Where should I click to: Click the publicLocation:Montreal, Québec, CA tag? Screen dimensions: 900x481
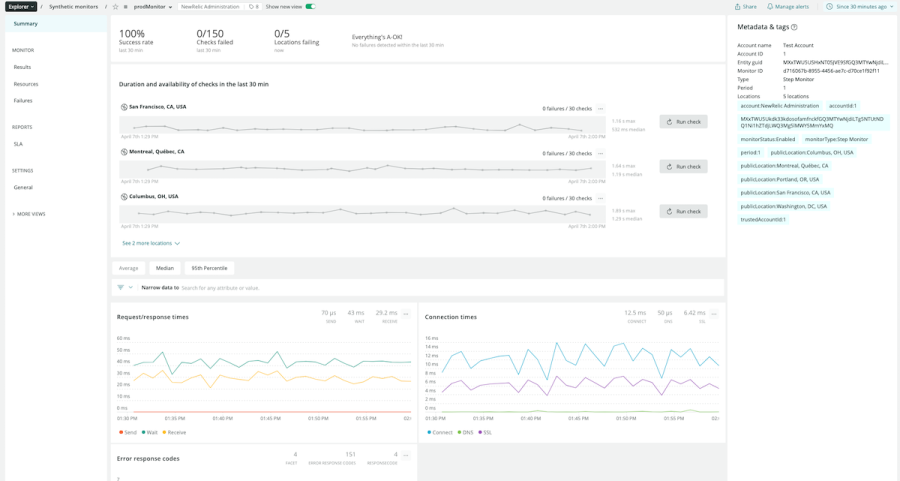point(784,166)
